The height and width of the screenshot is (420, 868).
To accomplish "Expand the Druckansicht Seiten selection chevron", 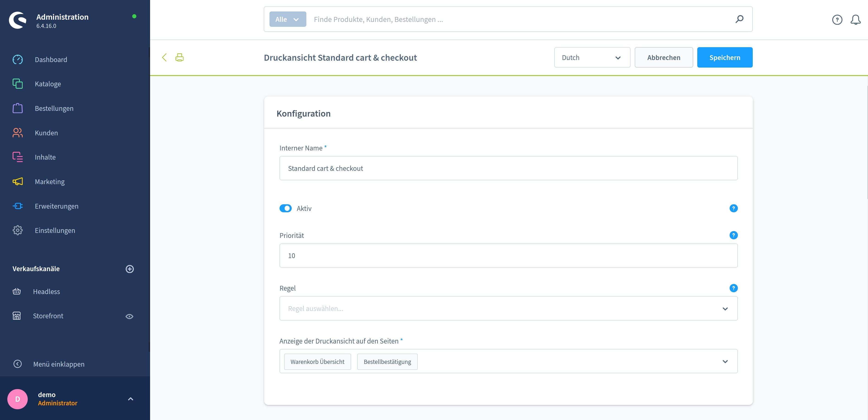I will point(725,362).
